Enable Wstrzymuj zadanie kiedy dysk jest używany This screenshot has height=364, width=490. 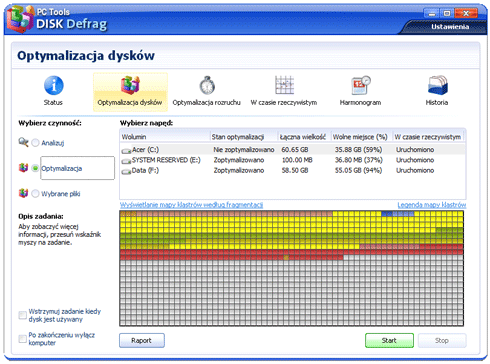[x=23, y=315]
